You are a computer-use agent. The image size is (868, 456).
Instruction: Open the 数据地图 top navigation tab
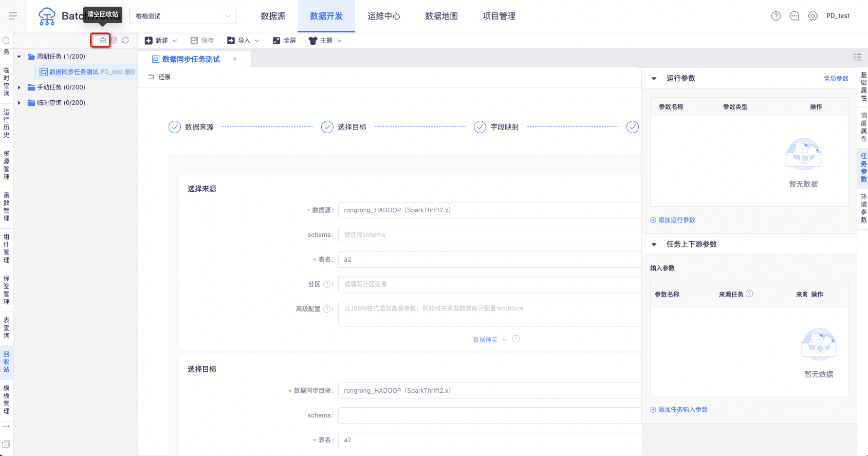coord(441,16)
